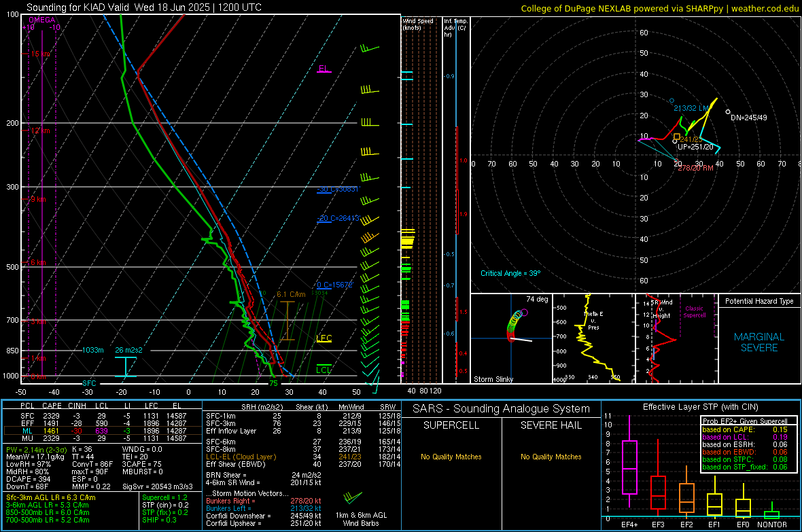Click the SigSvr = 20543 m3/s3 value
802x532 pixels.
coord(158,486)
